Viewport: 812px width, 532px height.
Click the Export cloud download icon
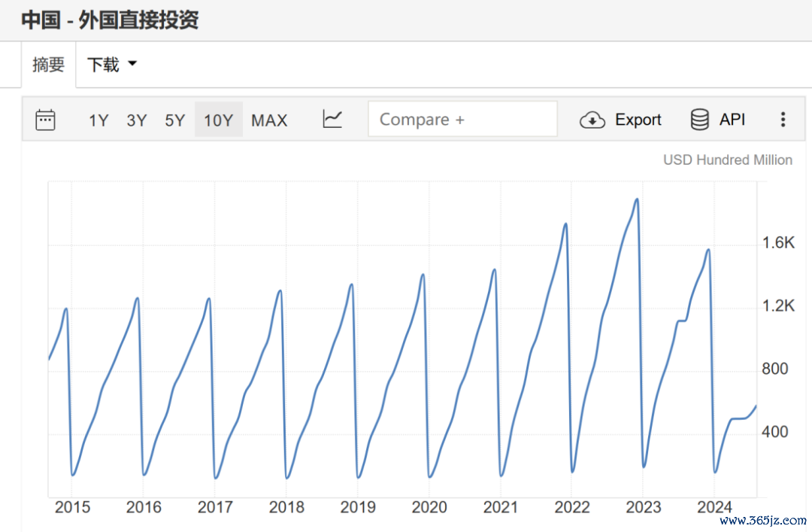pos(592,120)
